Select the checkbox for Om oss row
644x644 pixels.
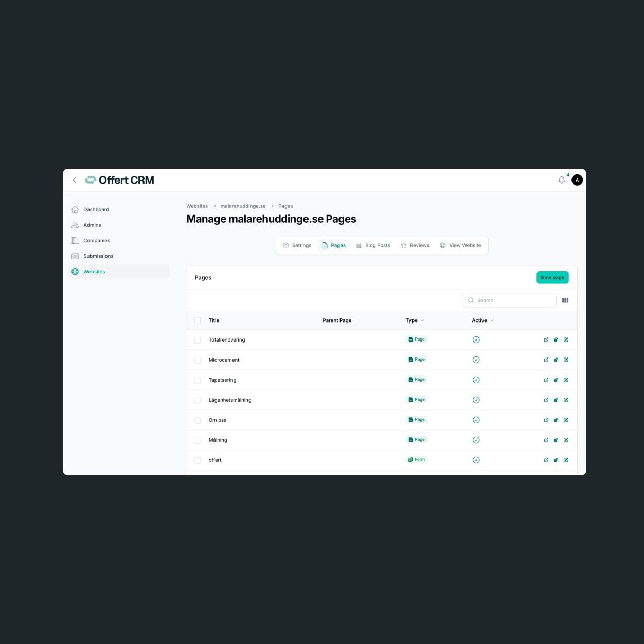tap(198, 420)
